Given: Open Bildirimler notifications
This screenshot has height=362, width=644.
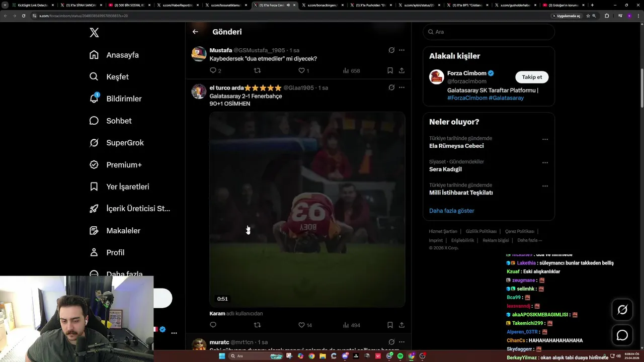Looking at the screenshot, I should (x=115, y=99).
